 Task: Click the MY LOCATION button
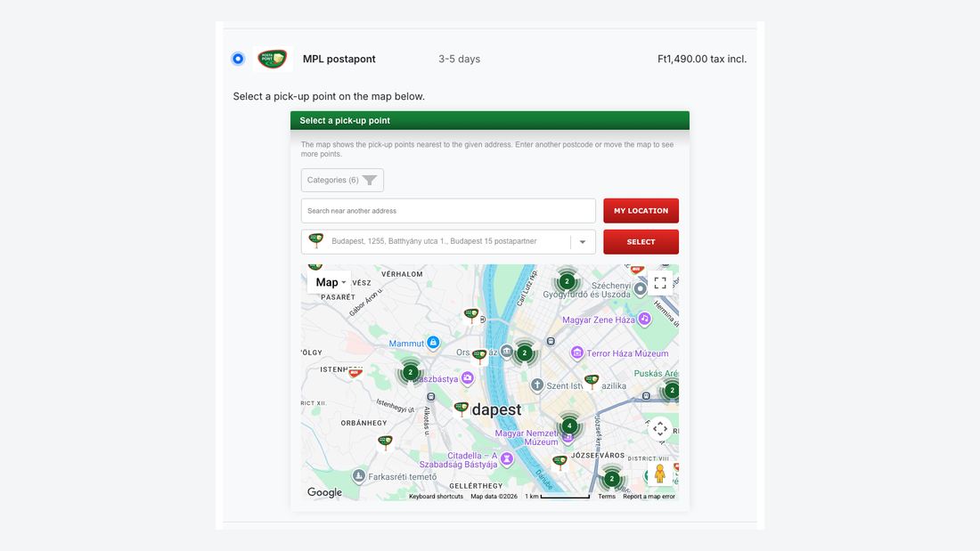click(x=641, y=211)
